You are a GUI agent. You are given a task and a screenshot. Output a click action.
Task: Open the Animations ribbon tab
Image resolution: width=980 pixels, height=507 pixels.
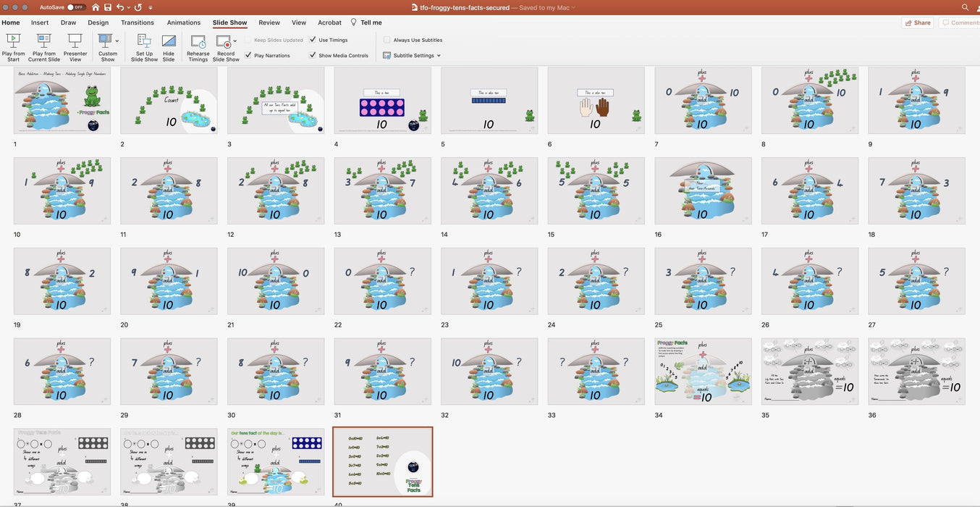click(184, 22)
